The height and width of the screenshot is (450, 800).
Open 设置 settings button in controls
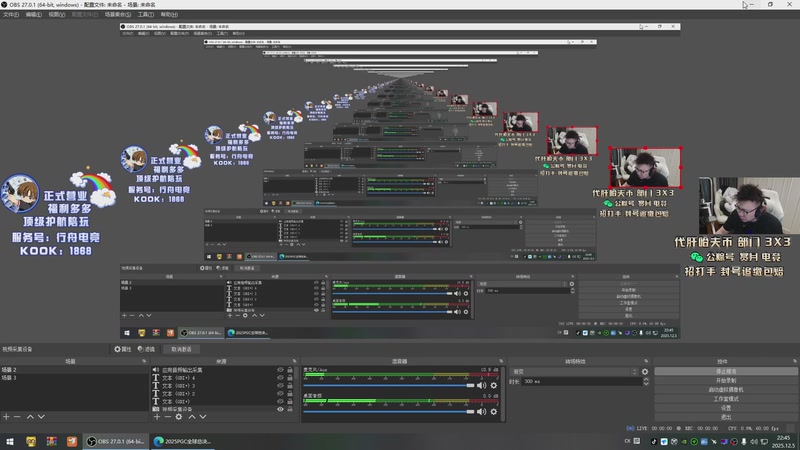(x=726, y=408)
